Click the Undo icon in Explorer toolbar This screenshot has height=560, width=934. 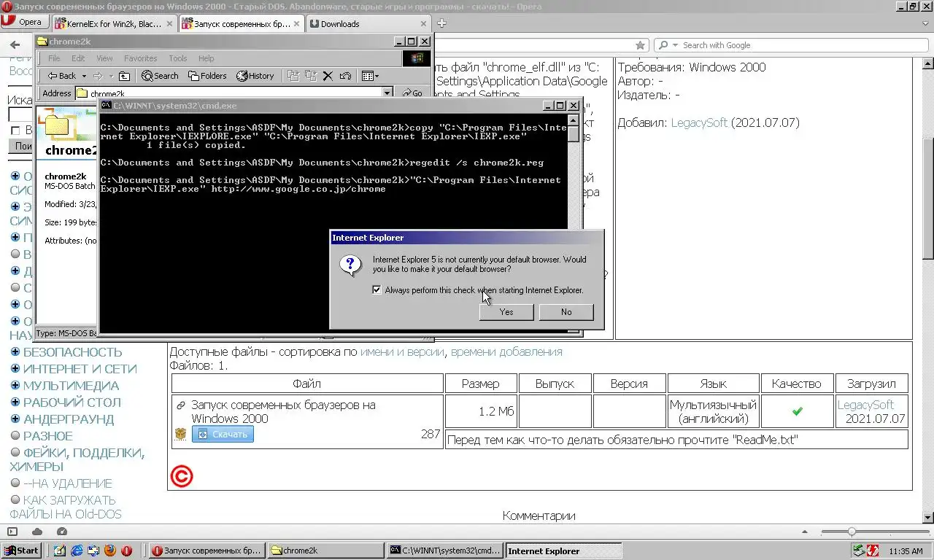click(345, 76)
